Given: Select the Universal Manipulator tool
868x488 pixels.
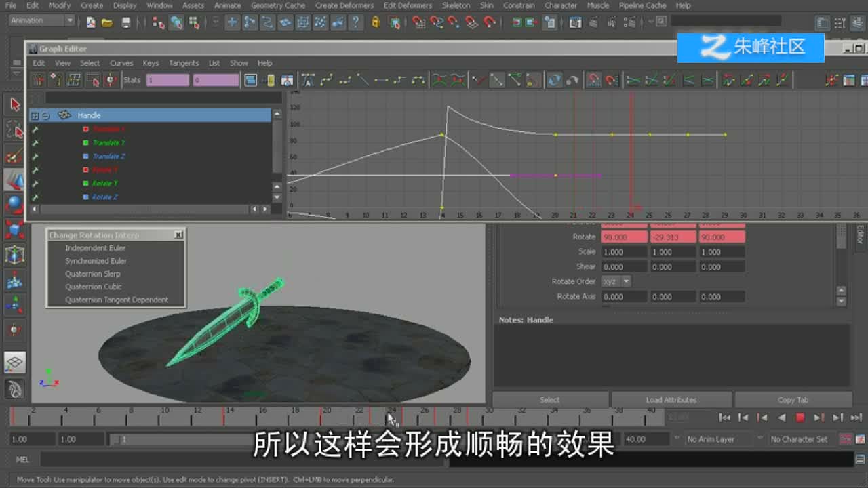Looking at the screenshot, I should pyautogui.click(x=15, y=255).
